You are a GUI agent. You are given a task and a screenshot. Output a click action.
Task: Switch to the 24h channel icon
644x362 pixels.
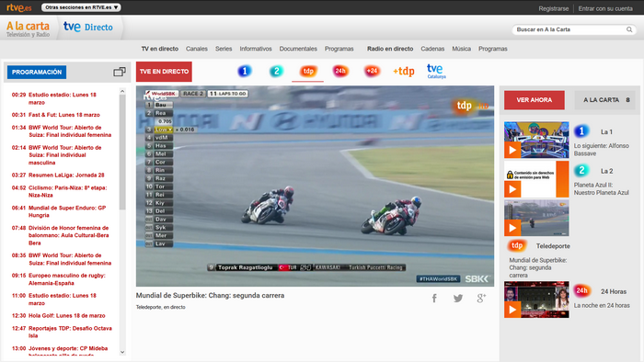coord(340,71)
